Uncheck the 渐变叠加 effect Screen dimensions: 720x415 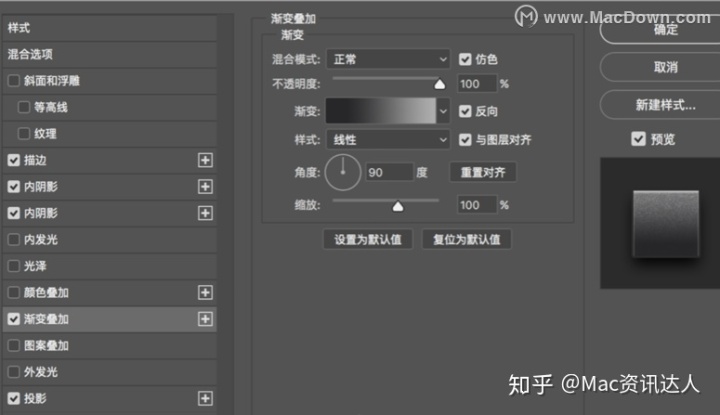(x=14, y=319)
